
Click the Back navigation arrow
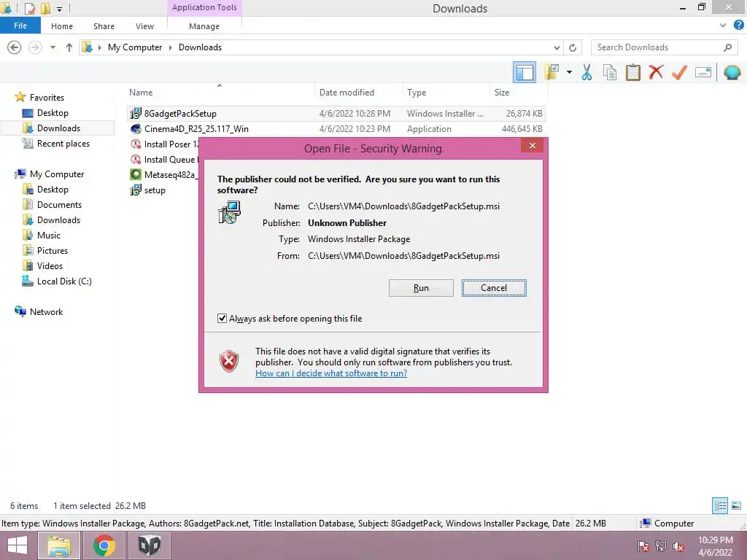click(x=15, y=47)
